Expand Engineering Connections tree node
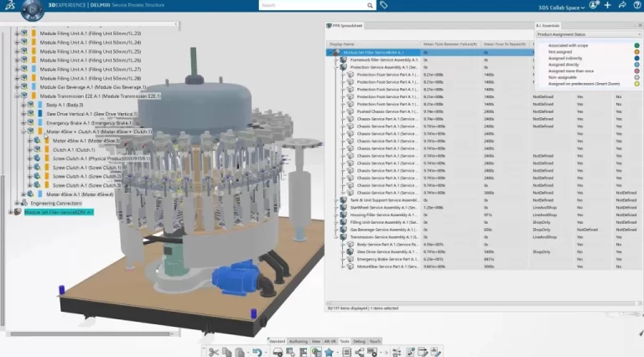 pyautogui.click(x=16, y=204)
